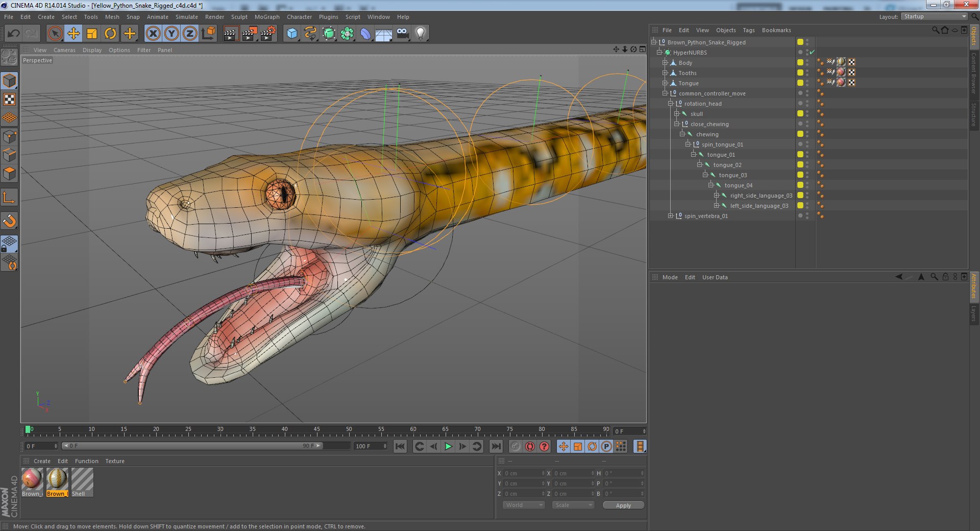The height and width of the screenshot is (531, 980).
Task: Open Edit Render Settings icon
Action: point(268,34)
